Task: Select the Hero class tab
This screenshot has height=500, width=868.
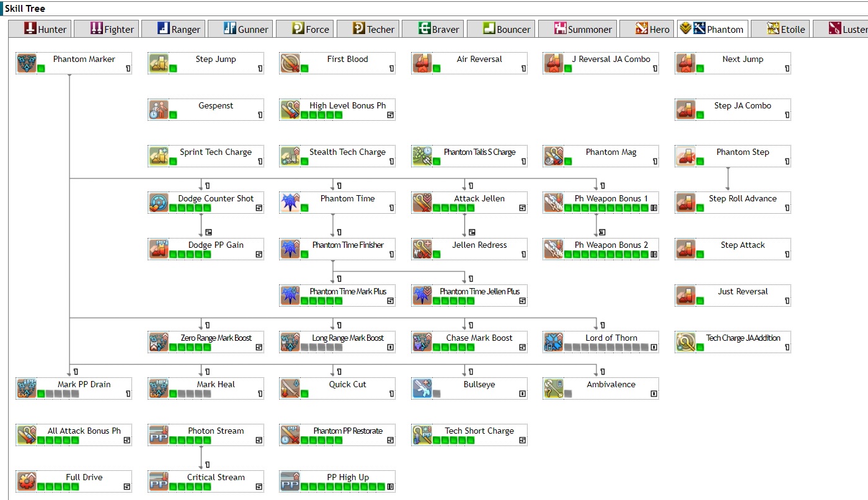Action: click(646, 29)
